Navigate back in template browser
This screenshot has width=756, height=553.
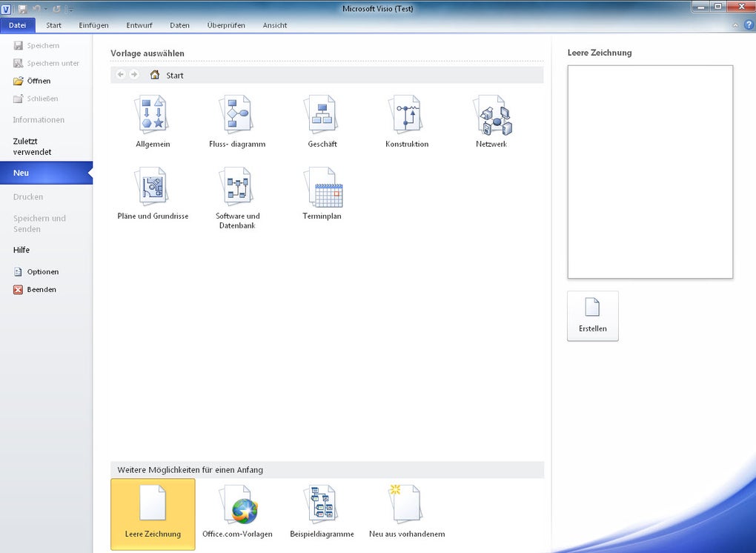(121, 75)
